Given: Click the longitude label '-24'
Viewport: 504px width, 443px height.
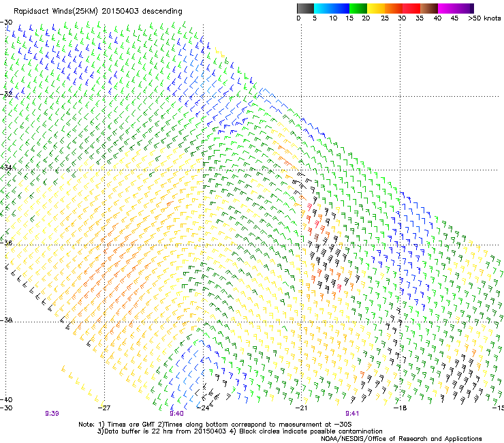Looking at the screenshot, I should click(x=203, y=408).
